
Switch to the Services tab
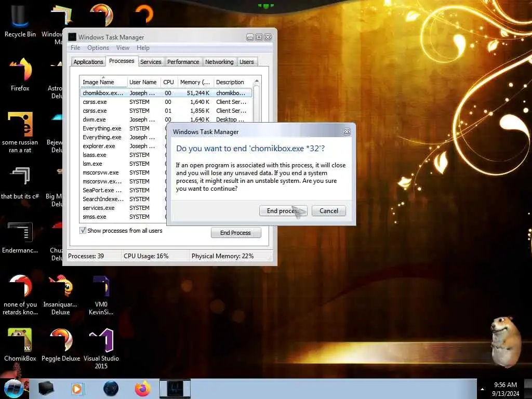tap(151, 62)
